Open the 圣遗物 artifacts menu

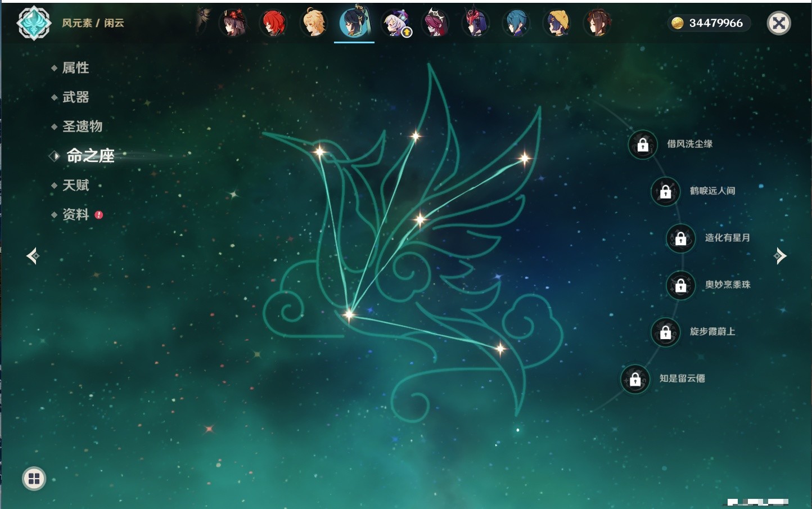click(x=82, y=127)
